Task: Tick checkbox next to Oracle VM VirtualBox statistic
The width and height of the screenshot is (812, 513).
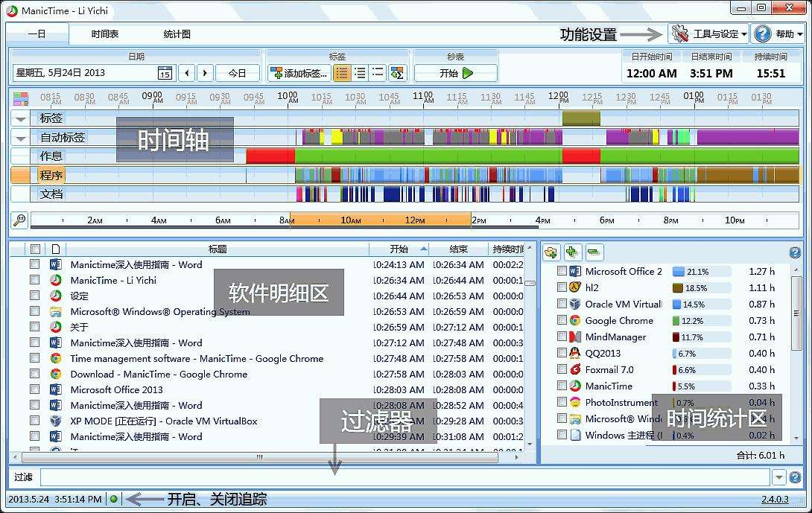Action: pyautogui.click(x=562, y=303)
